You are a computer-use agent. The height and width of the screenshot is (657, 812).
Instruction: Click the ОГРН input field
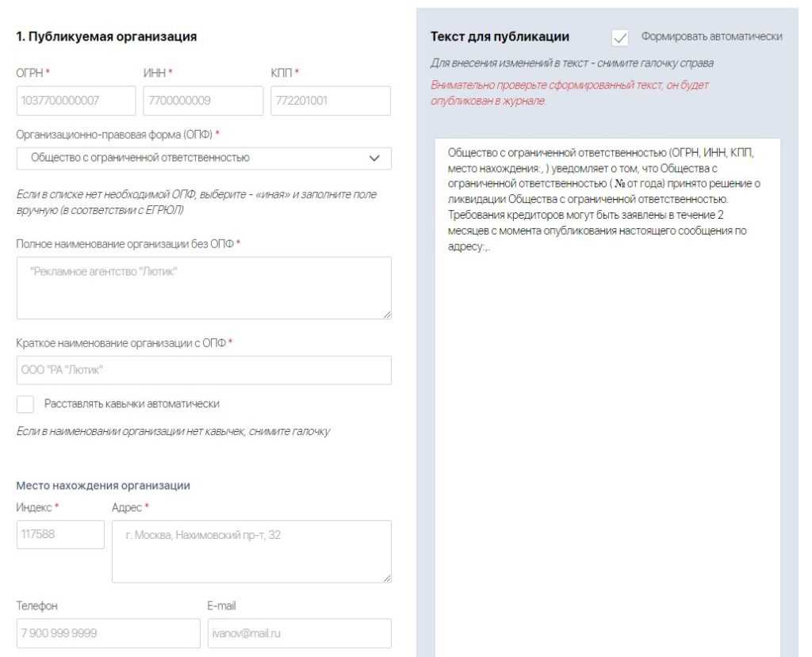tap(75, 101)
